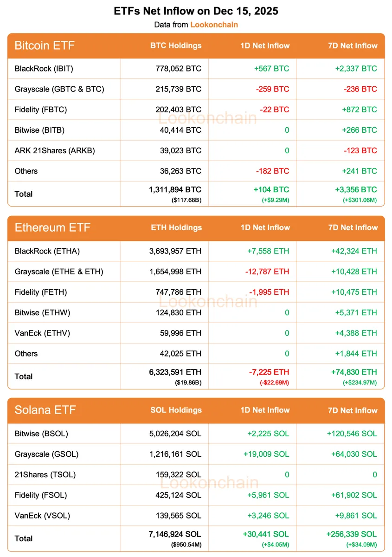Open the Lookonchain source link
Screen dimensions: 392x557
[x=214, y=25]
